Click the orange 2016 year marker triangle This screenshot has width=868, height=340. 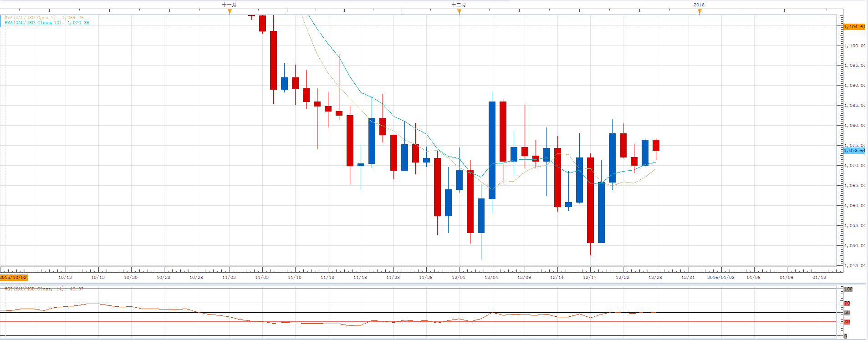click(x=700, y=11)
